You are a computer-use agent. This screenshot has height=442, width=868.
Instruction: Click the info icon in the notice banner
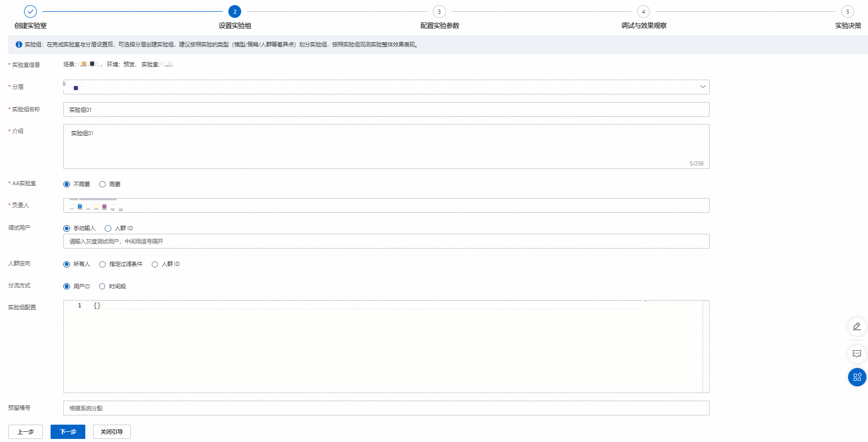(19, 44)
